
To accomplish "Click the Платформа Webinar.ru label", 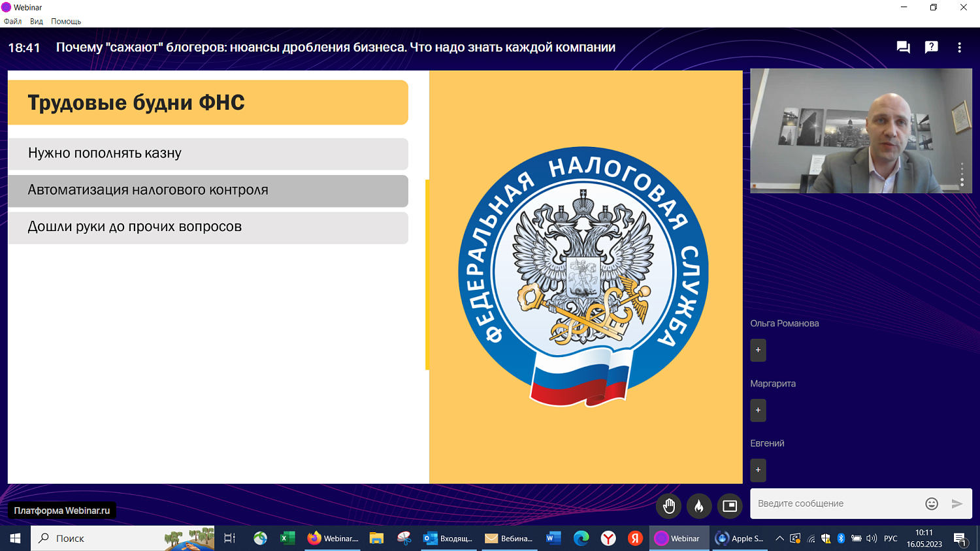I will pyautogui.click(x=62, y=511).
